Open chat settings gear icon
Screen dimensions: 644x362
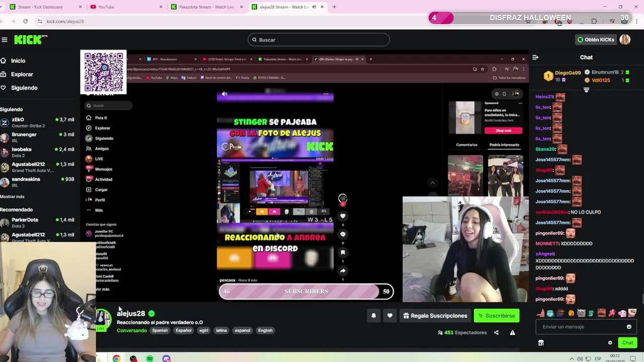coord(610,343)
